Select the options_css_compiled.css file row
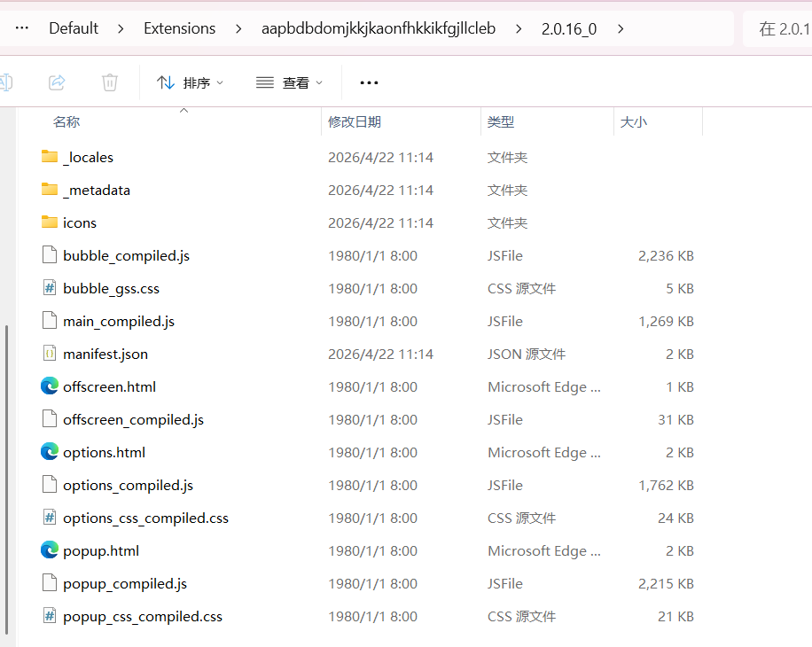812x647 pixels. [x=145, y=518]
